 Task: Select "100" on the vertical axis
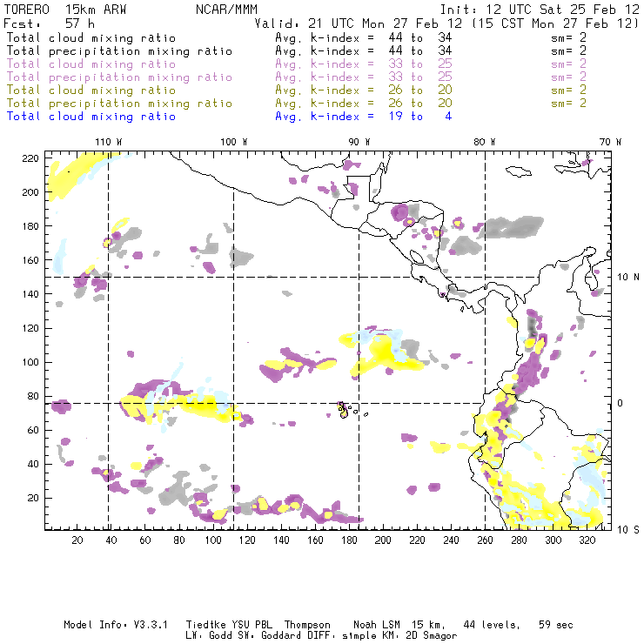coord(30,362)
